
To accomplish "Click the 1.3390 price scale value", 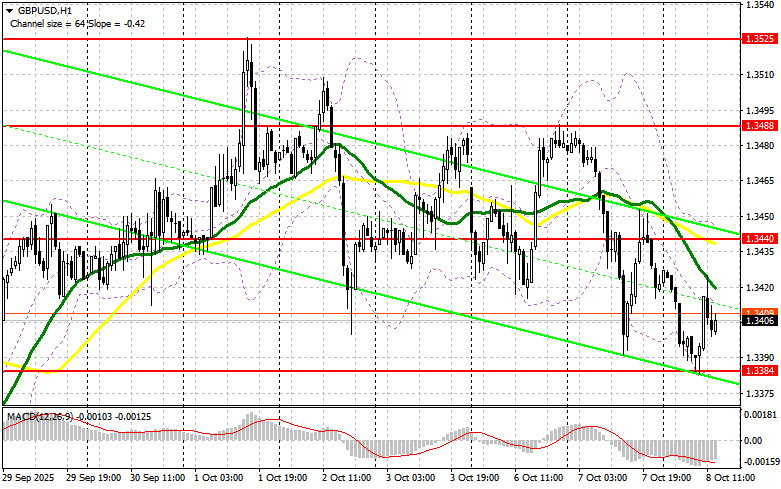I will [760, 358].
